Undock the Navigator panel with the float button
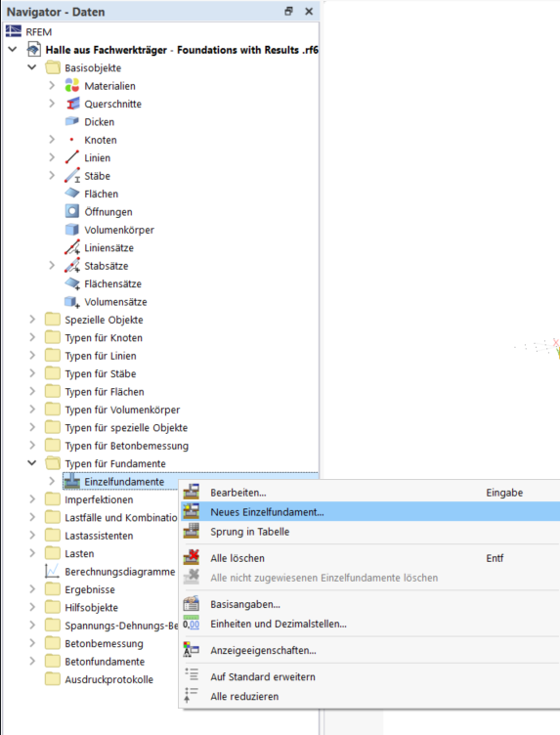The width and height of the screenshot is (560, 735). tap(288, 12)
